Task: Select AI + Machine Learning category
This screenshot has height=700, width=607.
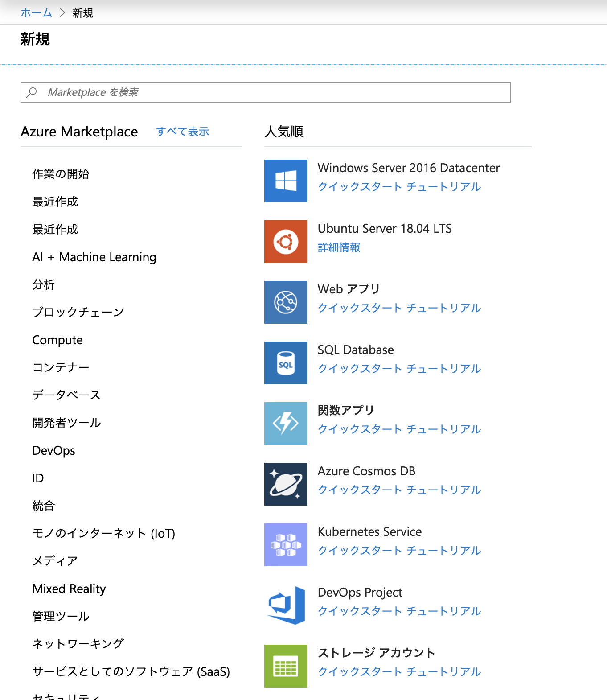Action: pyautogui.click(x=94, y=257)
